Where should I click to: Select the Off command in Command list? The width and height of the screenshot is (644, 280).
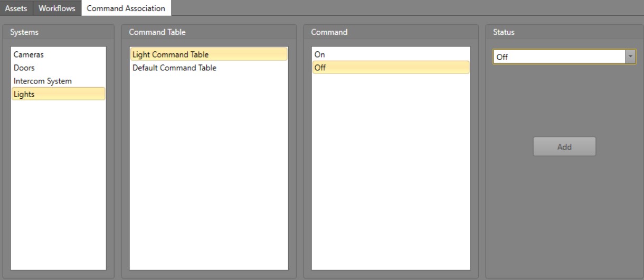pos(320,68)
